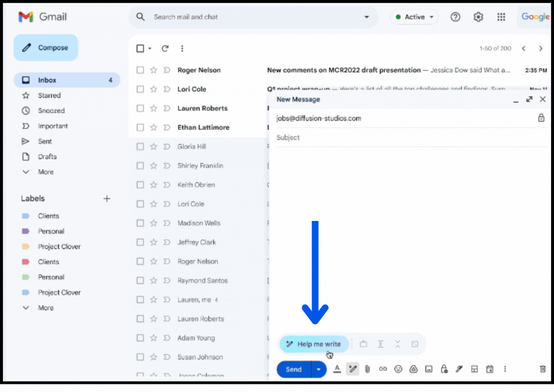Click the Formalize briefcase icon
Image resolution: width=554 pixels, height=392 pixels.
[x=363, y=344]
